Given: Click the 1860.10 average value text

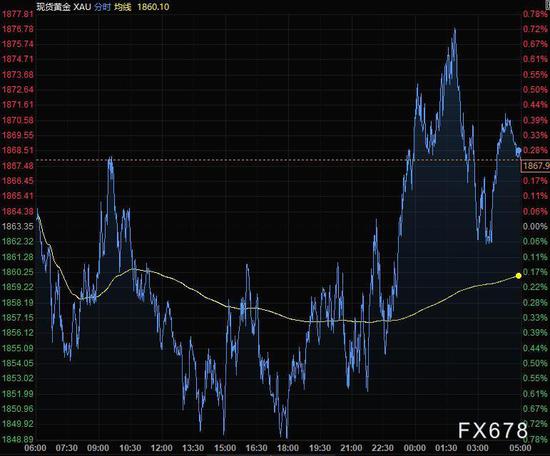Looking at the screenshot, I should pos(153,7).
